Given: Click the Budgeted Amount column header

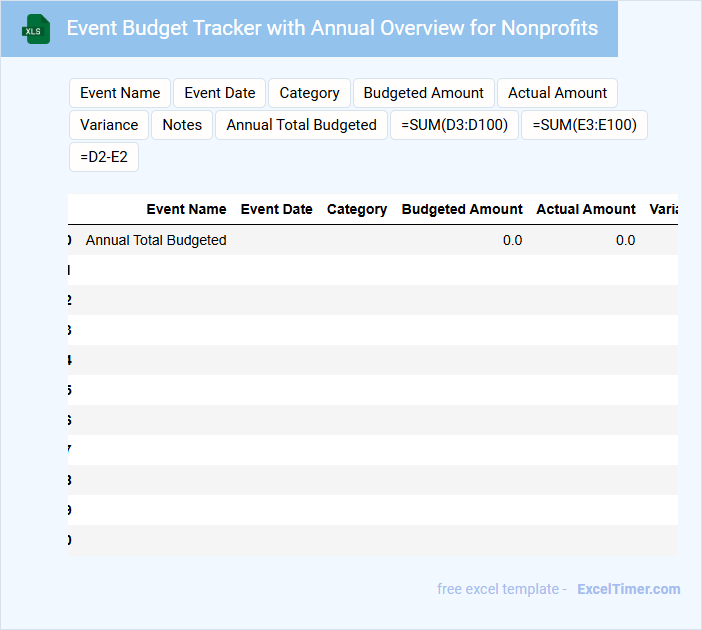Looking at the screenshot, I should [461, 209].
